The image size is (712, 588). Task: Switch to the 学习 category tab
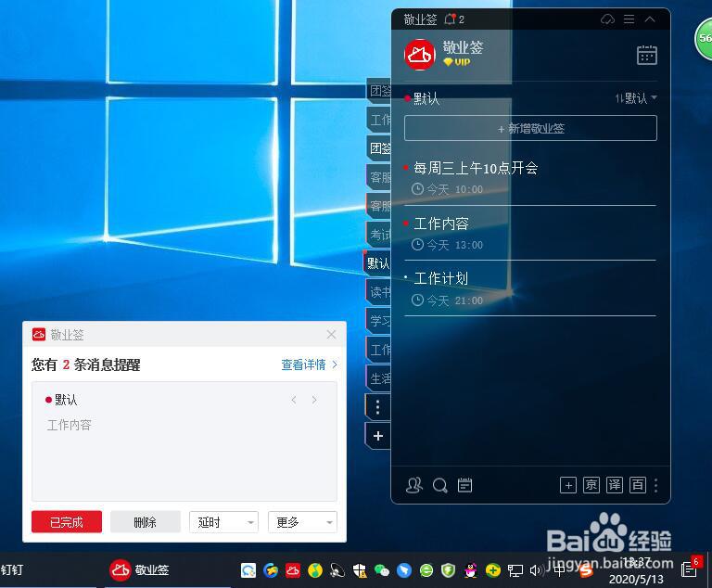378,321
